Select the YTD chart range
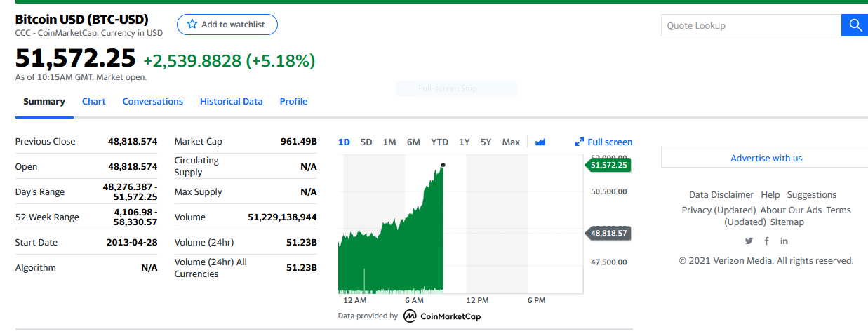 [439, 142]
